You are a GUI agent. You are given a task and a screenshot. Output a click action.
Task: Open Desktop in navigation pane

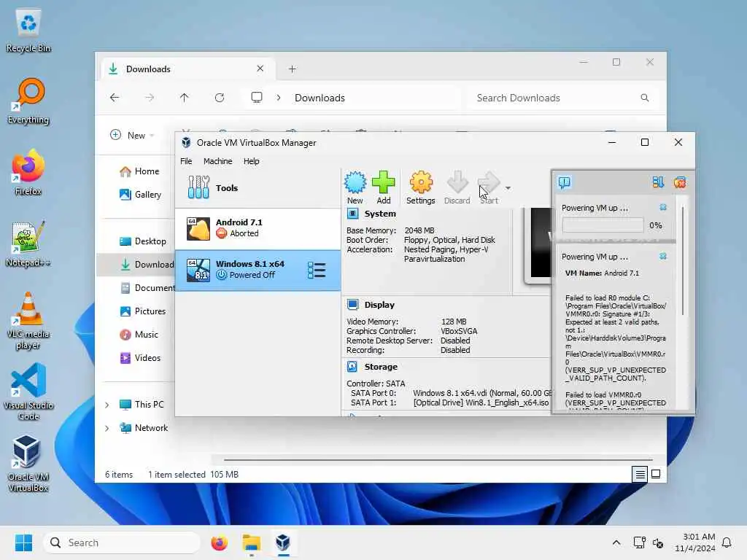[143, 241]
